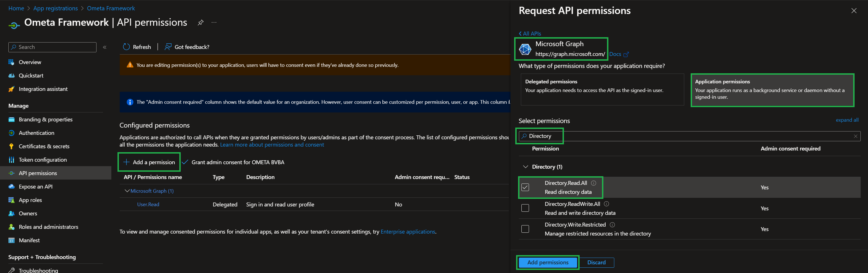Viewport: 868px width, 273px height.
Task: Click the Add permissions button
Action: point(548,263)
